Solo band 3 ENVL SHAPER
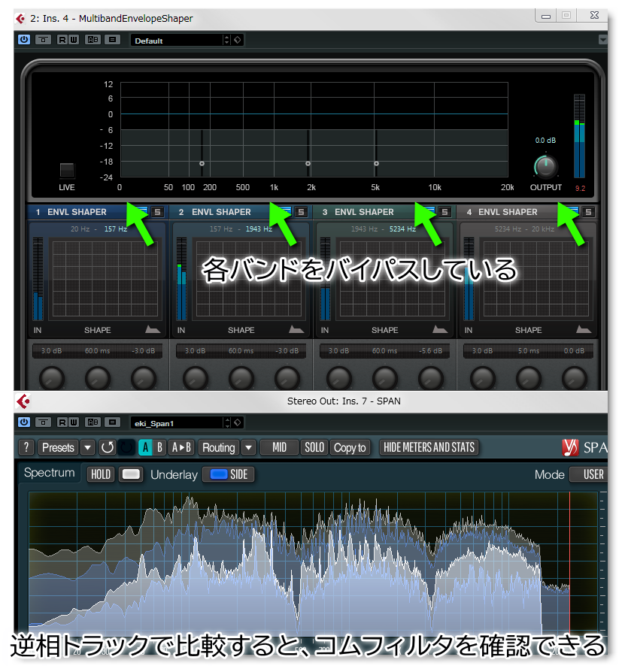 pyautogui.click(x=444, y=212)
